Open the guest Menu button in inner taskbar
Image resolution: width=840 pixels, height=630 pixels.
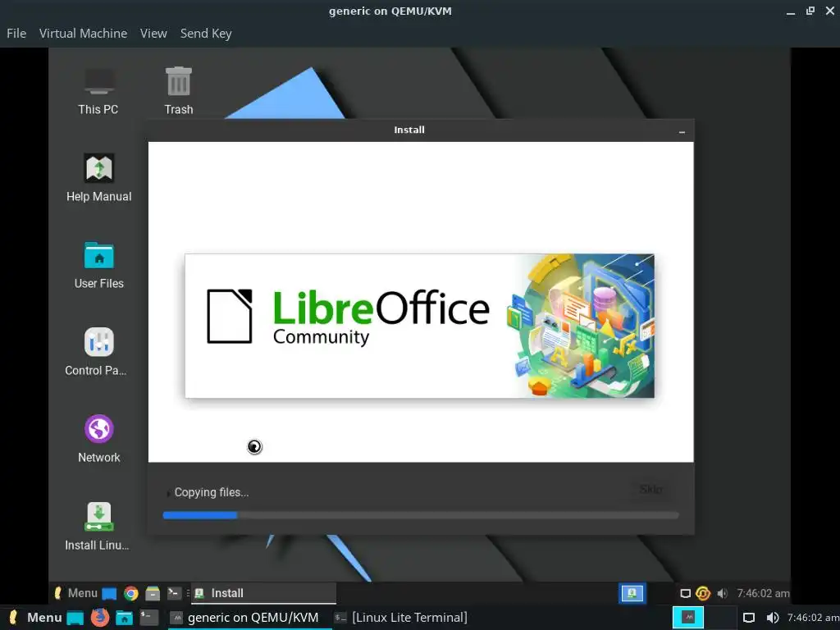coord(75,593)
